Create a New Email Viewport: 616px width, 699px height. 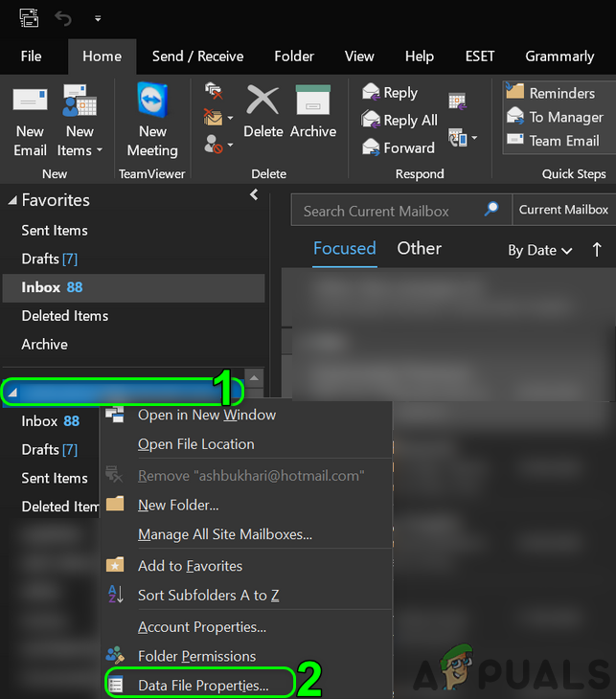(30, 121)
